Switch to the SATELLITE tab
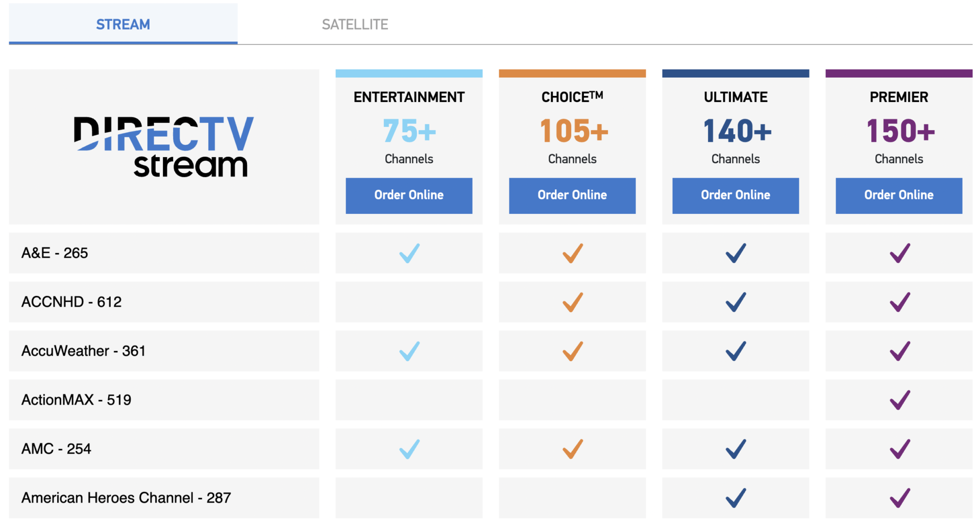 [355, 23]
